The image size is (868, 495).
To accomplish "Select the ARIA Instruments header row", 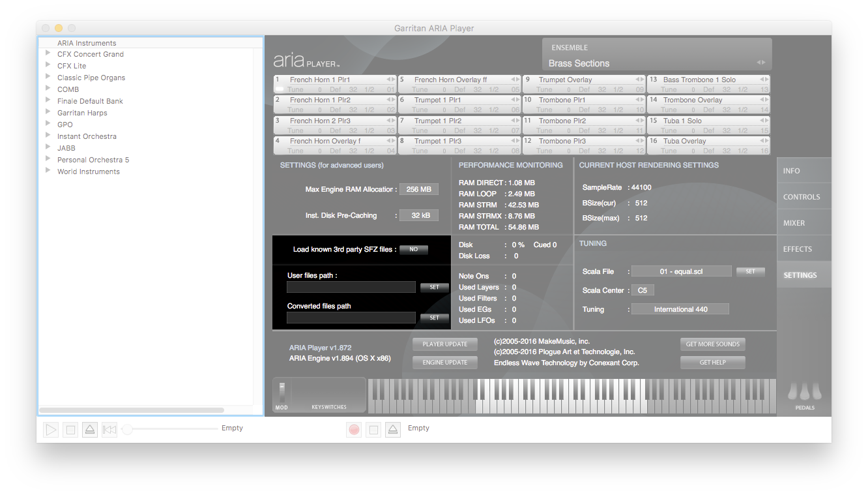I will 151,43.
